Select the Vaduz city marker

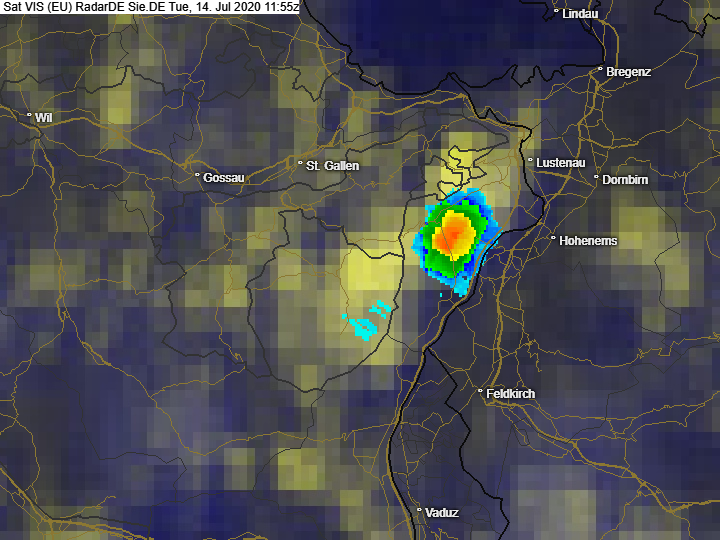click(419, 510)
